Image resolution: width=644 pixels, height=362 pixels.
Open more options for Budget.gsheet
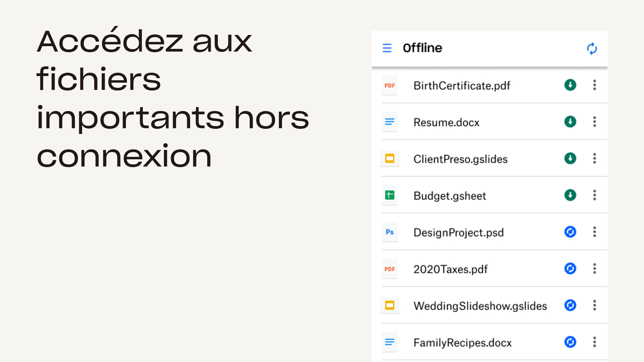point(594,195)
